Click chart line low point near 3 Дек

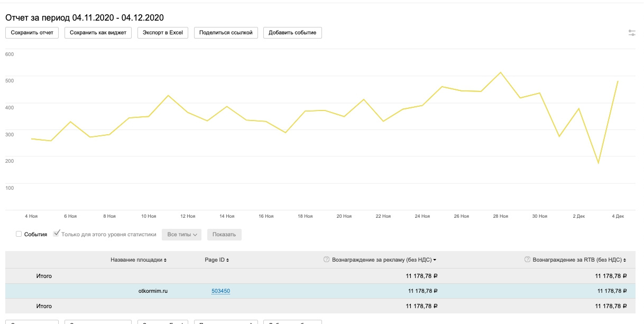click(x=598, y=163)
